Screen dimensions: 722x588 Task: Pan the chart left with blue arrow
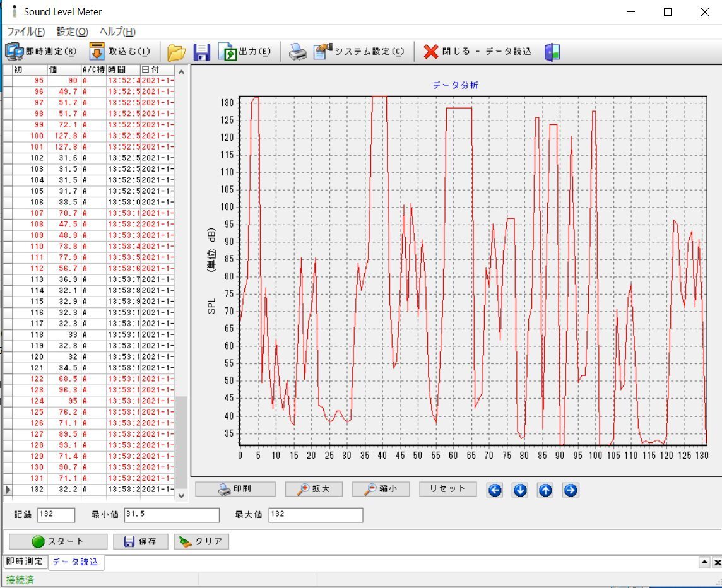495,490
